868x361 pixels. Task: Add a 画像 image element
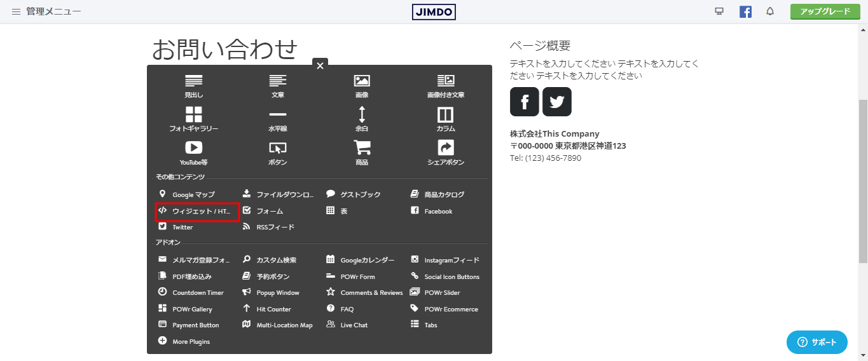pyautogui.click(x=362, y=86)
